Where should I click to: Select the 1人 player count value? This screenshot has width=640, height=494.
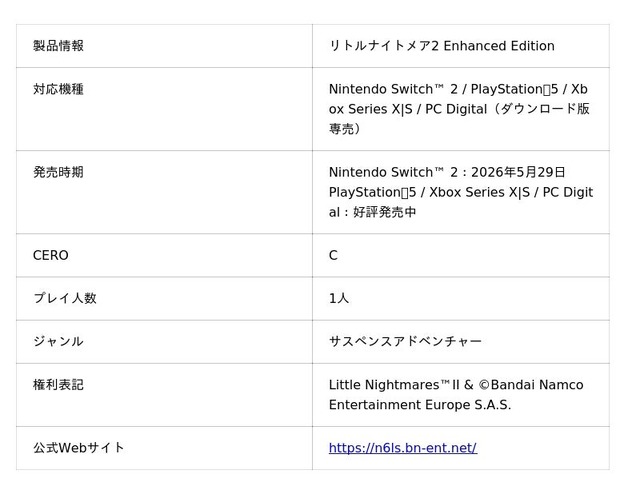[x=339, y=298]
